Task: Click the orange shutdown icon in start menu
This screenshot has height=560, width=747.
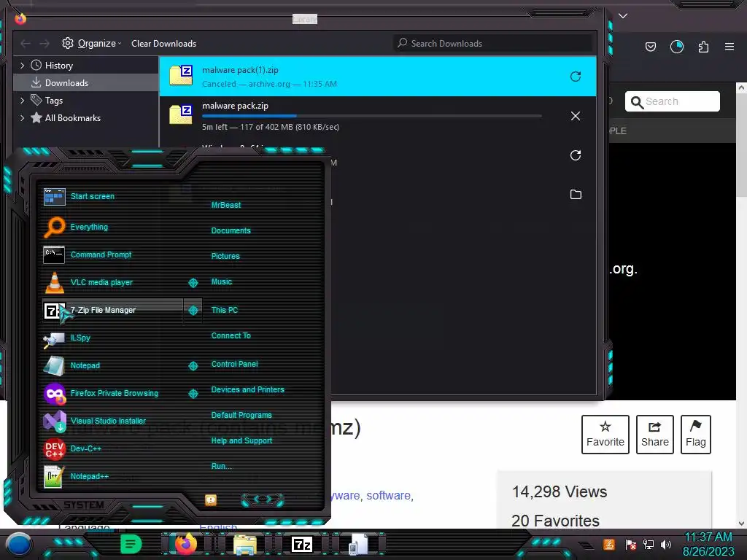Action: 211,499
